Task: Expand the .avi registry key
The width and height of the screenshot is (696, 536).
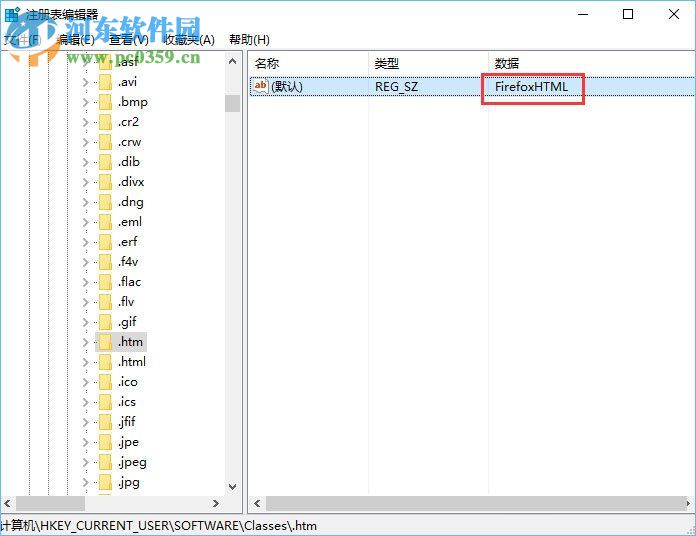Action: point(85,82)
